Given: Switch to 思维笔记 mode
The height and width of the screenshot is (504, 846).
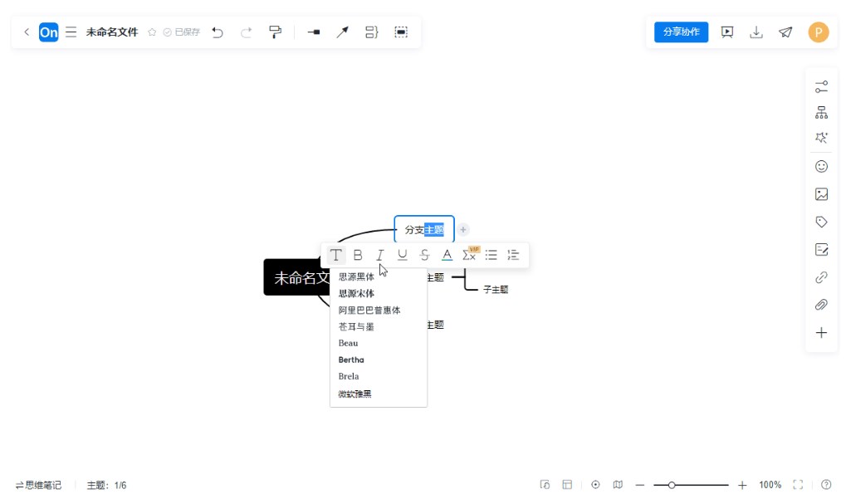Looking at the screenshot, I should [38, 485].
